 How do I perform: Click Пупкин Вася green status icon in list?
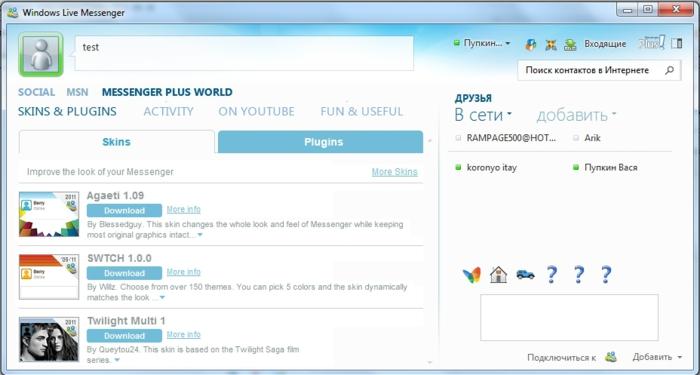(x=575, y=168)
